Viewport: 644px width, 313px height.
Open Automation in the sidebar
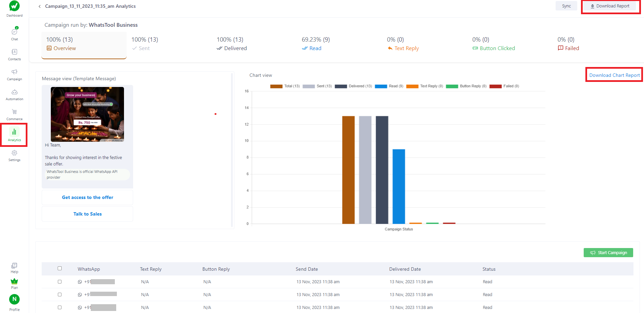click(14, 94)
